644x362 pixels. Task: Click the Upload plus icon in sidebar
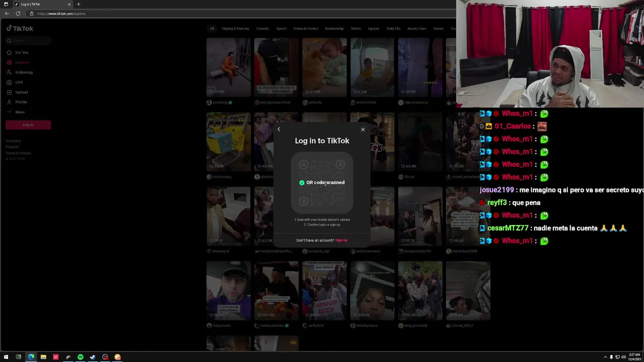click(9, 92)
